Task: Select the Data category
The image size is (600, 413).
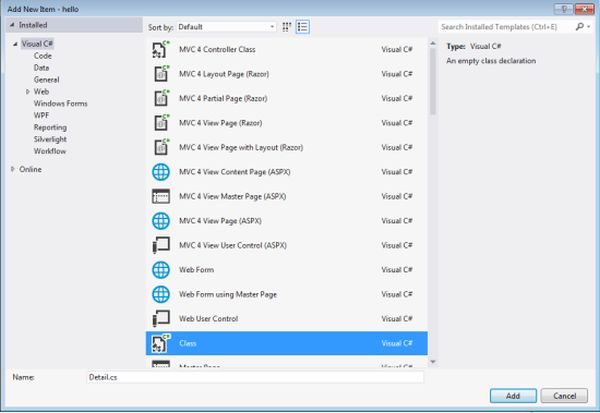Action: [41, 68]
